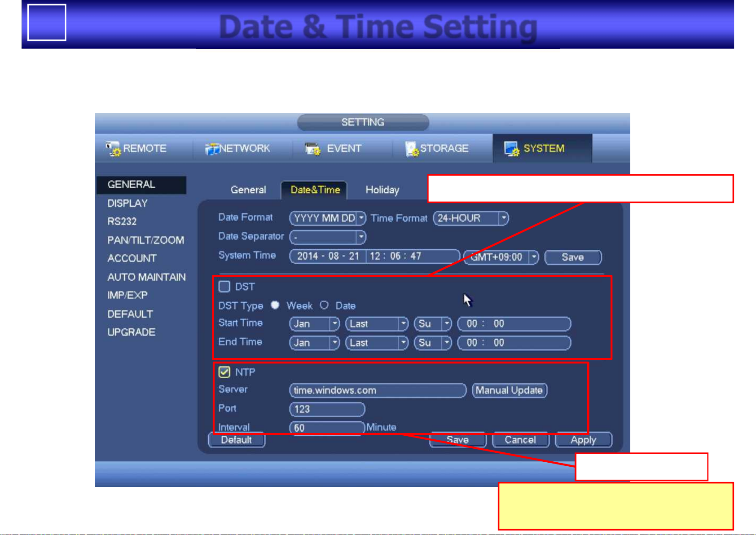Click the Default button at bottom
This screenshot has width=756, height=535.
[x=237, y=440]
